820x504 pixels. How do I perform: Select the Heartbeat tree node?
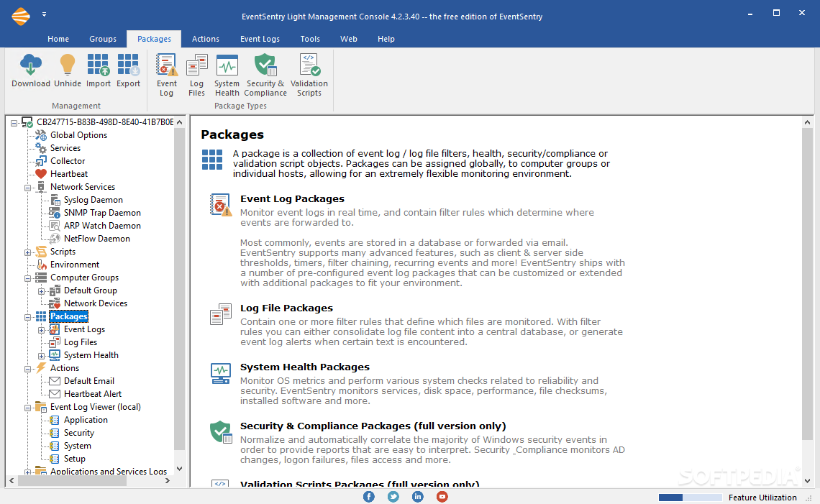69,173
